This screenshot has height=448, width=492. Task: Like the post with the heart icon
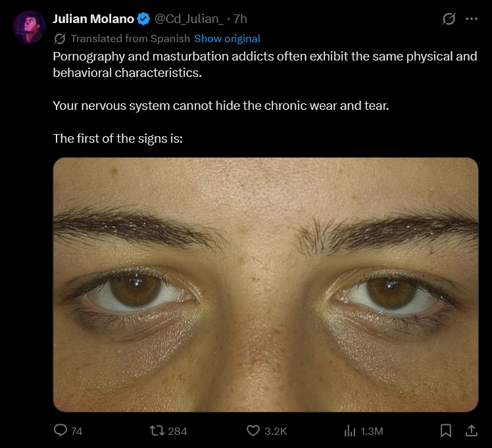253,430
